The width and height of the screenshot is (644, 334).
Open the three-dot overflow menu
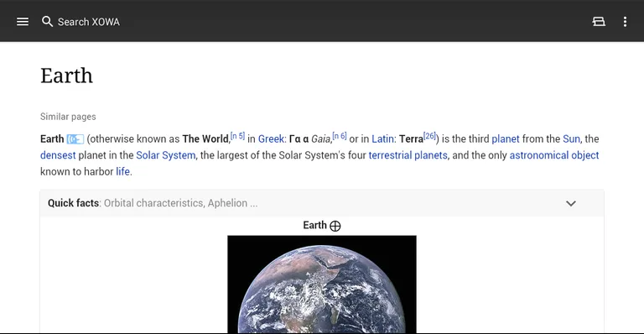click(x=625, y=21)
